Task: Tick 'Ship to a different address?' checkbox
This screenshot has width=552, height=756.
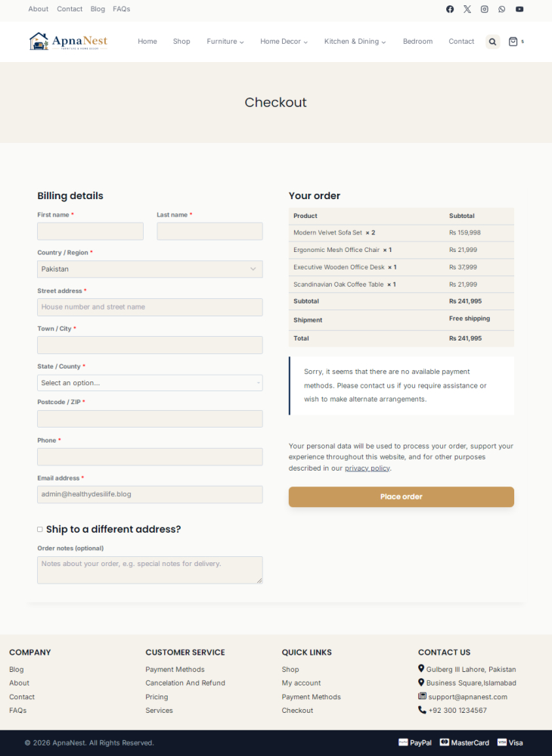Action: [40, 530]
